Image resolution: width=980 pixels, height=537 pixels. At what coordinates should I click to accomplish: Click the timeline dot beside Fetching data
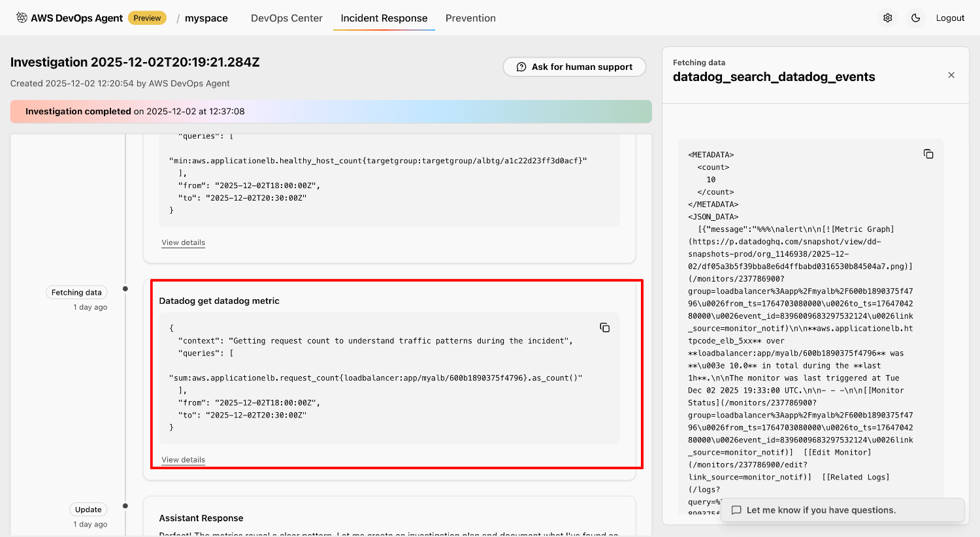point(125,289)
